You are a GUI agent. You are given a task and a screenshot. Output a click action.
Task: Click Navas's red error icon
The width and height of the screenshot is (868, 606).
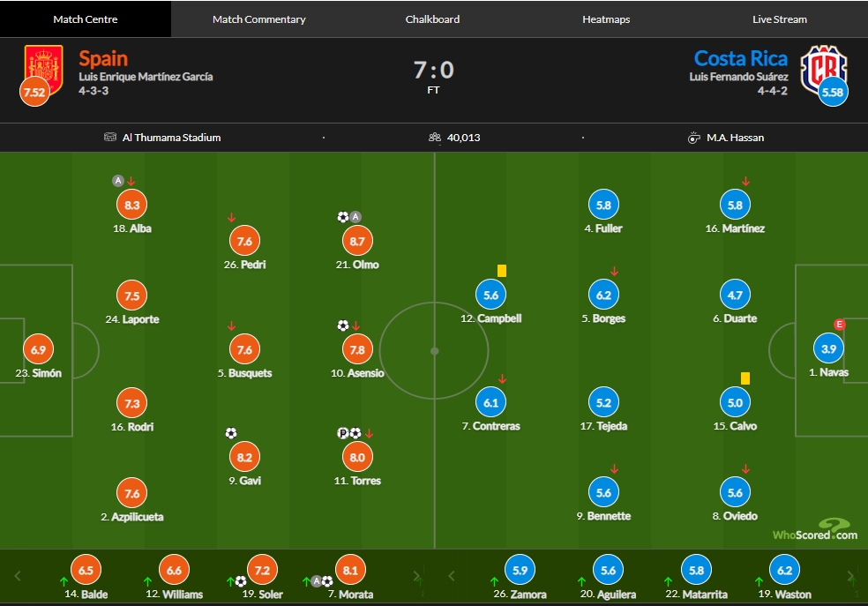[839, 325]
